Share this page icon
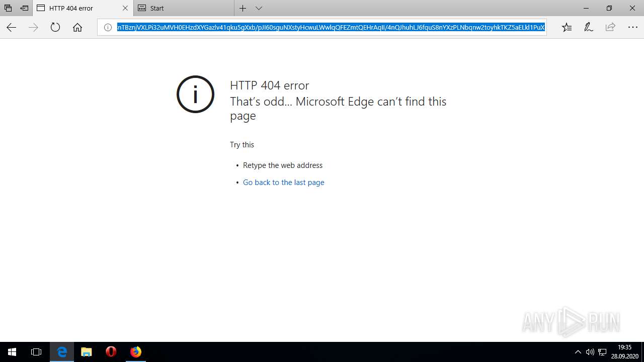 point(610,28)
